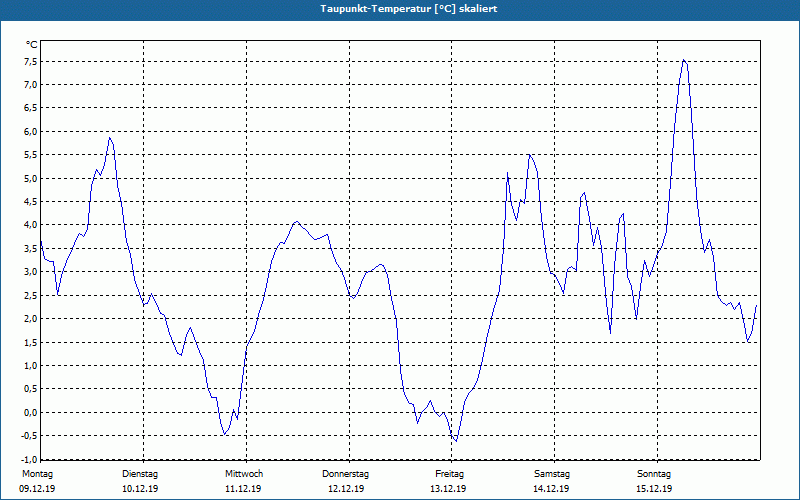This screenshot has height=500, width=800.
Task: Click the 3,0 y-axis value
Action: tap(31, 272)
